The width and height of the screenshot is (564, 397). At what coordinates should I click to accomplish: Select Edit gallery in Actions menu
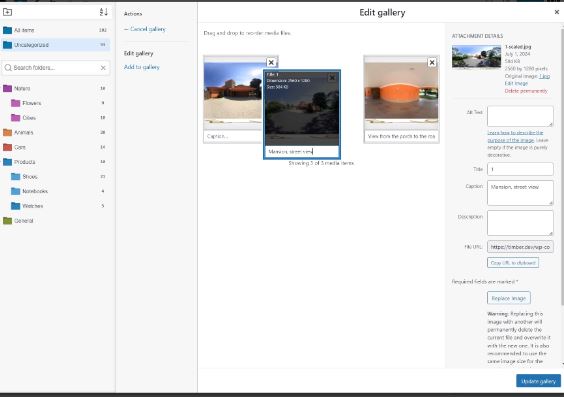(x=138, y=54)
